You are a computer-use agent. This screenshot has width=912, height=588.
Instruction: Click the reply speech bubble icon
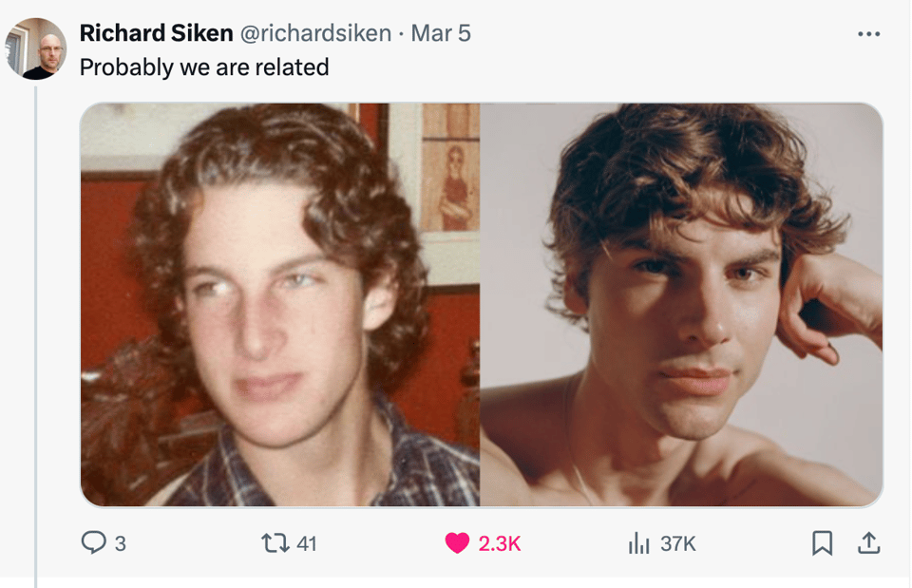[x=93, y=542]
